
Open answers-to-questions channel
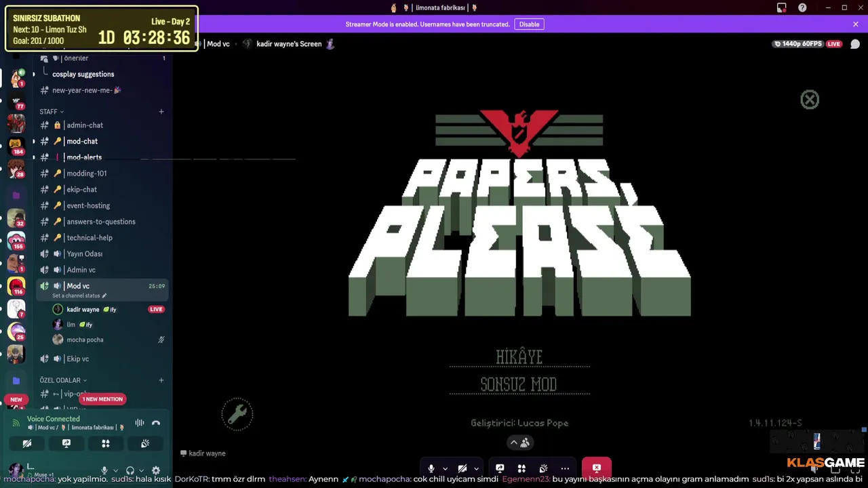[102, 222]
